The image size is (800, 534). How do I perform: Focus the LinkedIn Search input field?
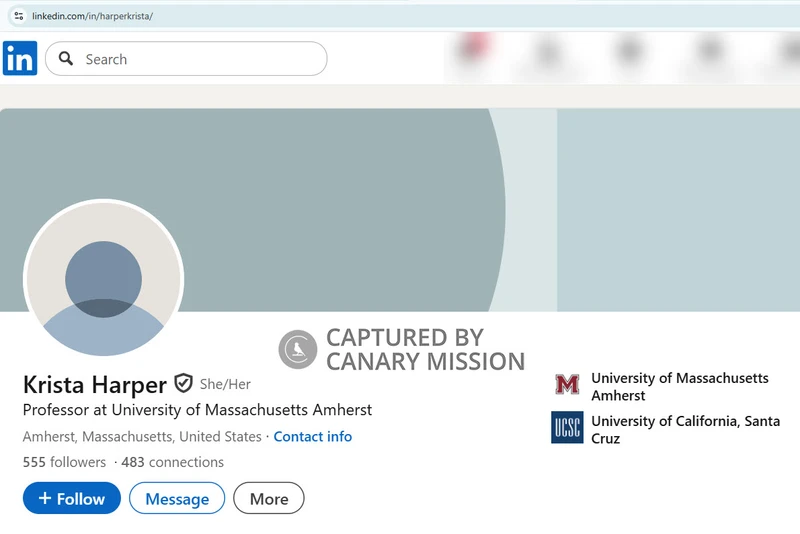[x=186, y=59]
